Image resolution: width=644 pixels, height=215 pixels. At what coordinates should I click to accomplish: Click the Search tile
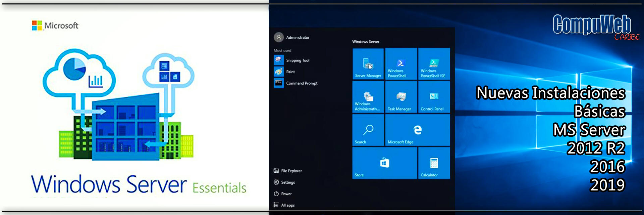click(368, 130)
